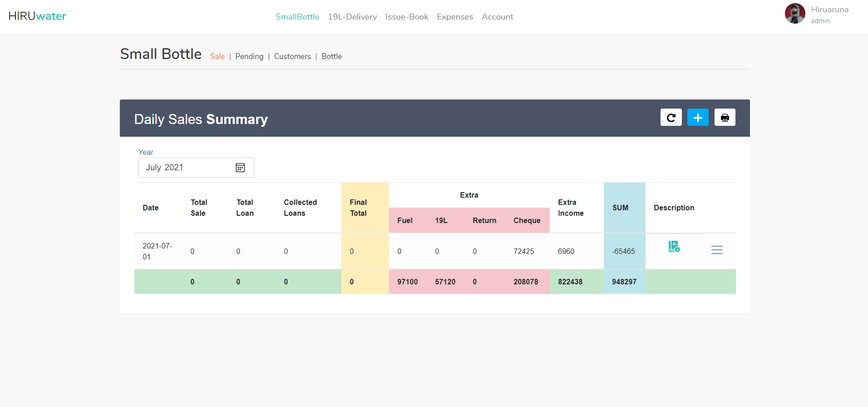This screenshot has height=407, width=868.
Task: Click the refresh icon in Daily Sales Summary
Action: (671, 117)
